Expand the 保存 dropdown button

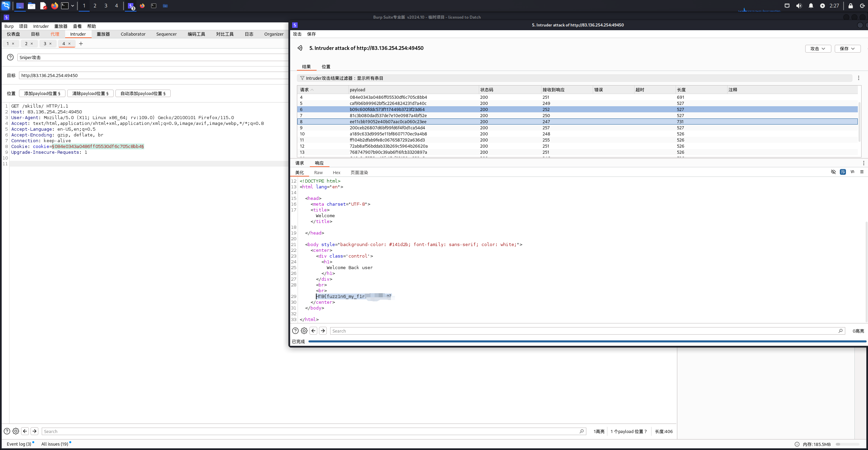point(847,49)
